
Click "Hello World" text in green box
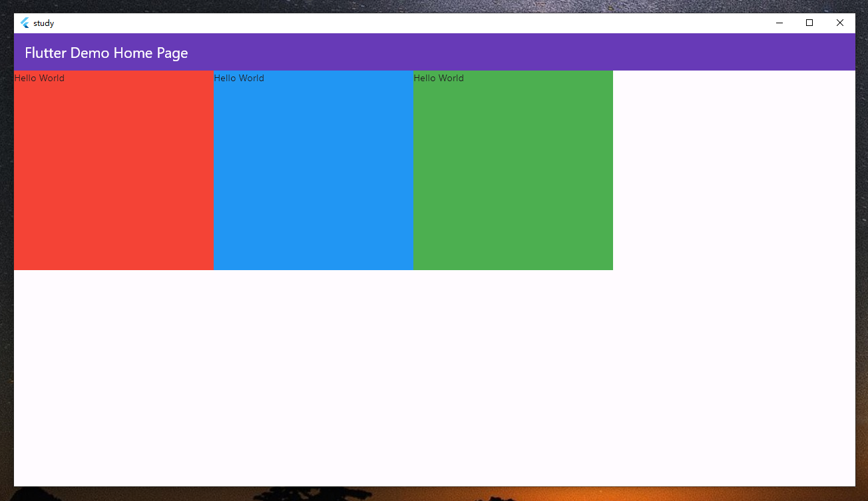point(439,78)
